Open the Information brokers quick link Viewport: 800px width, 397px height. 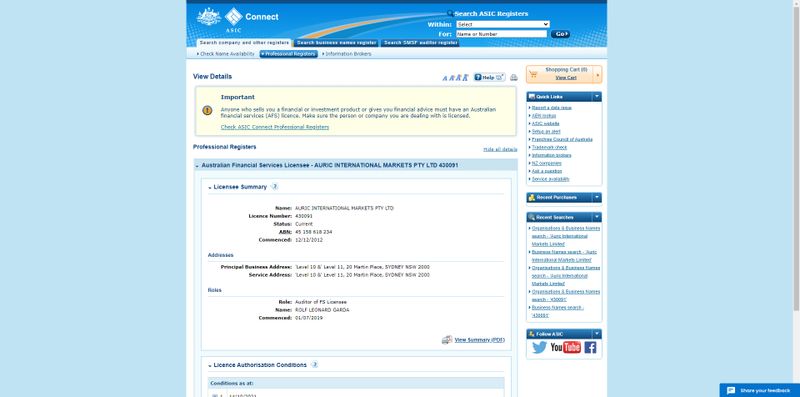[552, 155]
